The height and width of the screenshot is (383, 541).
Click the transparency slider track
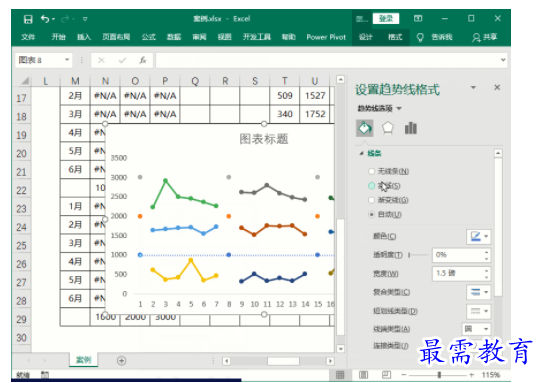point(419,255)
